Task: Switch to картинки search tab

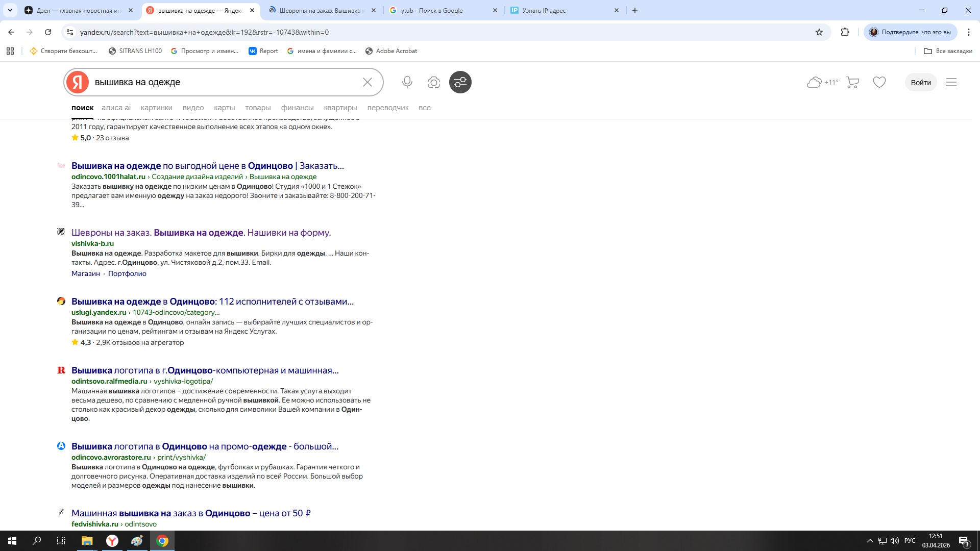Action: 156,108
